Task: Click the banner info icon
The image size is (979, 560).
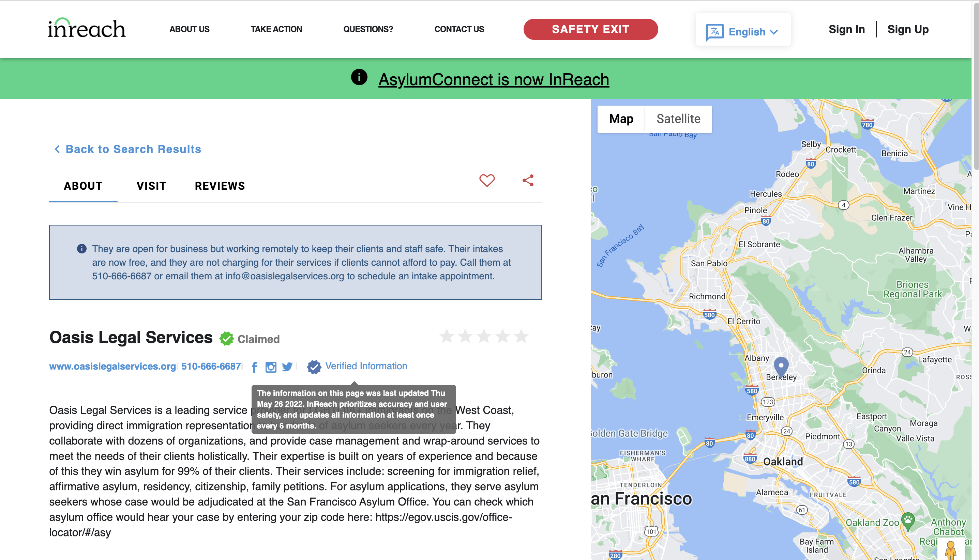Action: pyautogui.click(x=359, y=77)
